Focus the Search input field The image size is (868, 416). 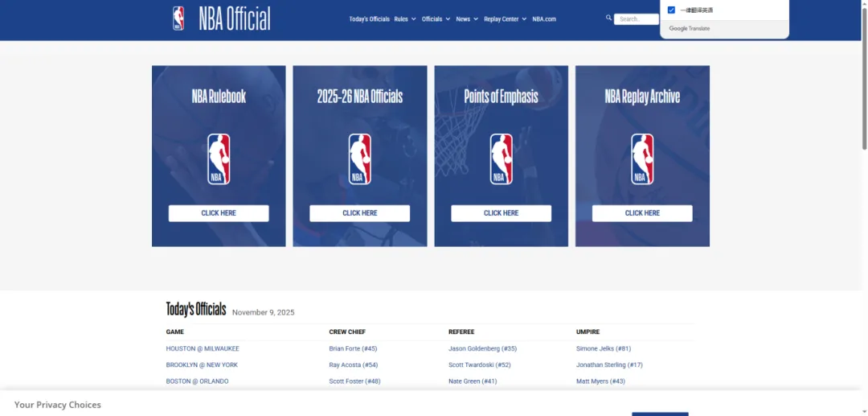point(636,19)
